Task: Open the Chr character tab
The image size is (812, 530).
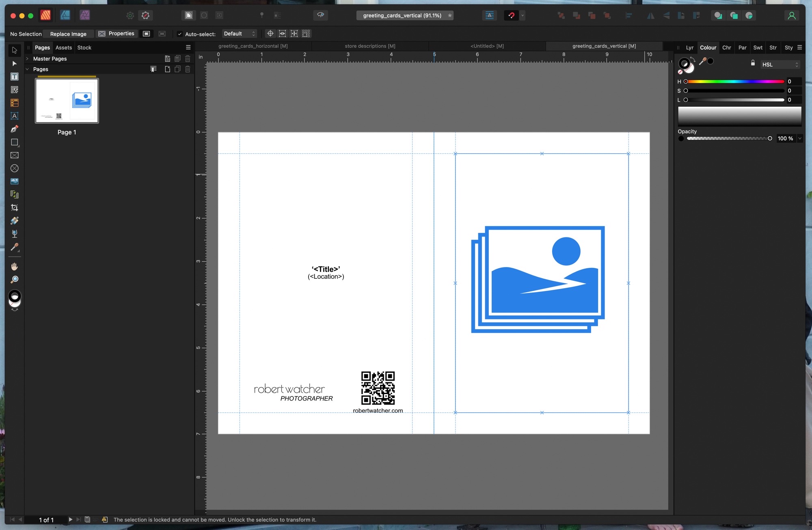Action: point(726,47)
